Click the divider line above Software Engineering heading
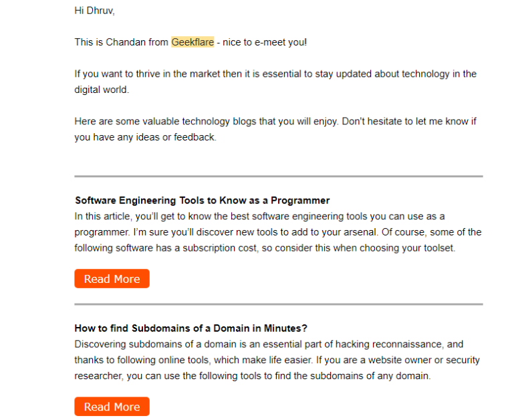Image resolution: width=514 pixels, height=420 pixels. point(279,176)
